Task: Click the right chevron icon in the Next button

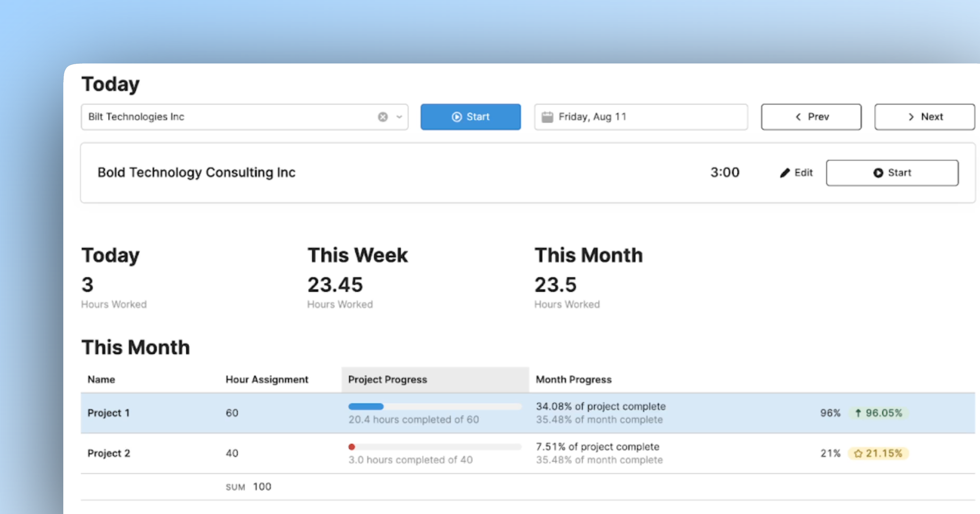Action: [x=911, y=117]
